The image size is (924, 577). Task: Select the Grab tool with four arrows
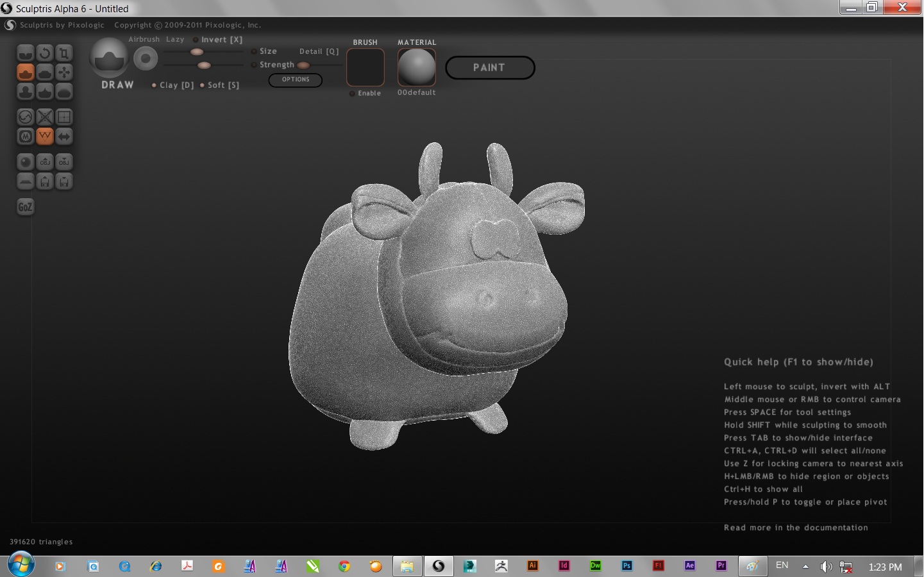coord(64,72)
